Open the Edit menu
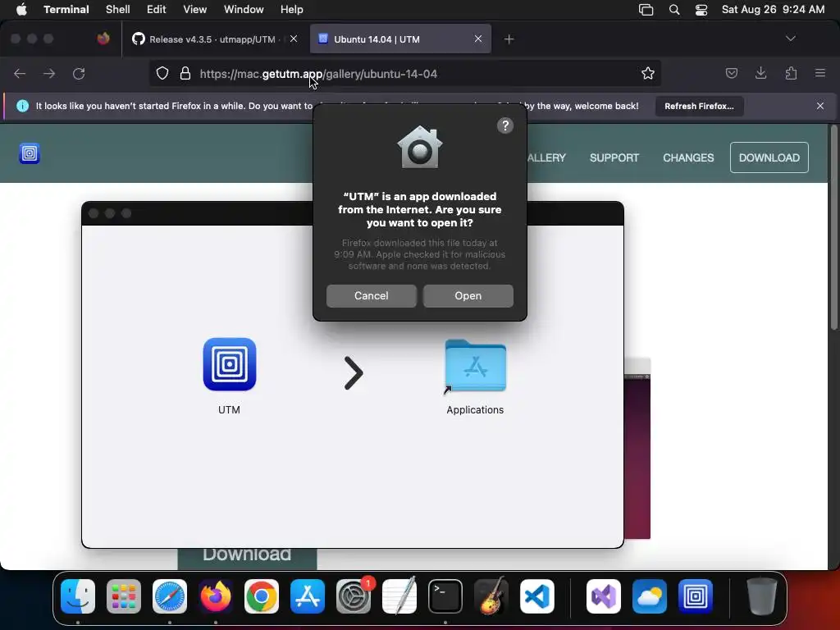 [157, 10]
